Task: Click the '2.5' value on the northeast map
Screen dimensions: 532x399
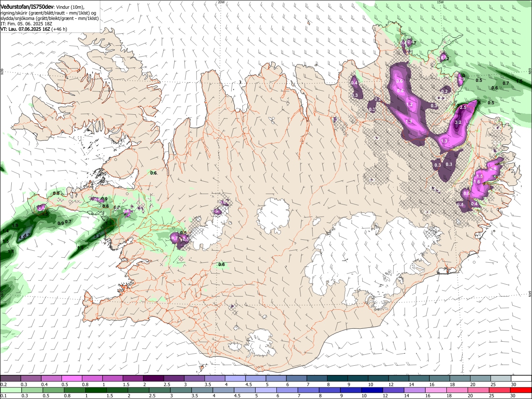Action: (464, 107)
